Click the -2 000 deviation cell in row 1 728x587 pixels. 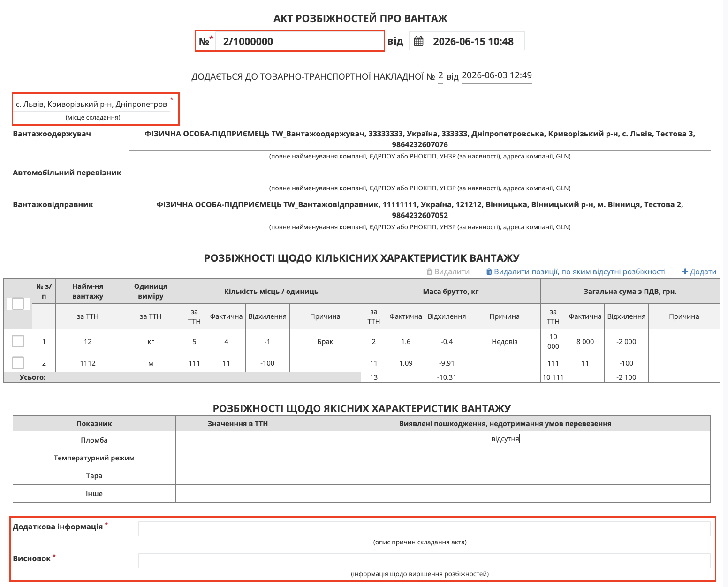click(626, 342)
